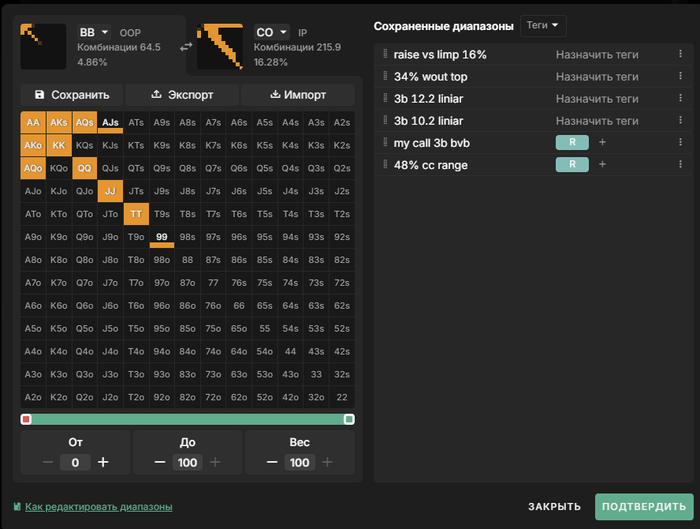Open the BB position dropdown

[94, 33]
